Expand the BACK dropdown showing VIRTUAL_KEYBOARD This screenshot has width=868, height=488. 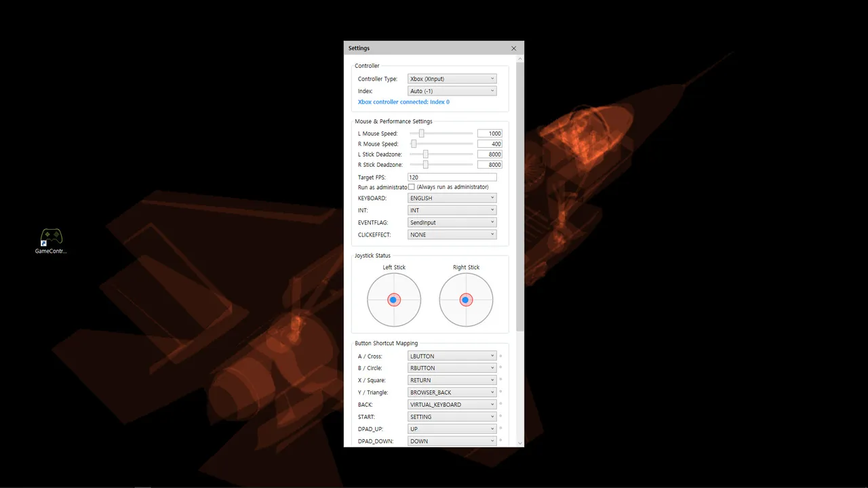coord(452,405)
